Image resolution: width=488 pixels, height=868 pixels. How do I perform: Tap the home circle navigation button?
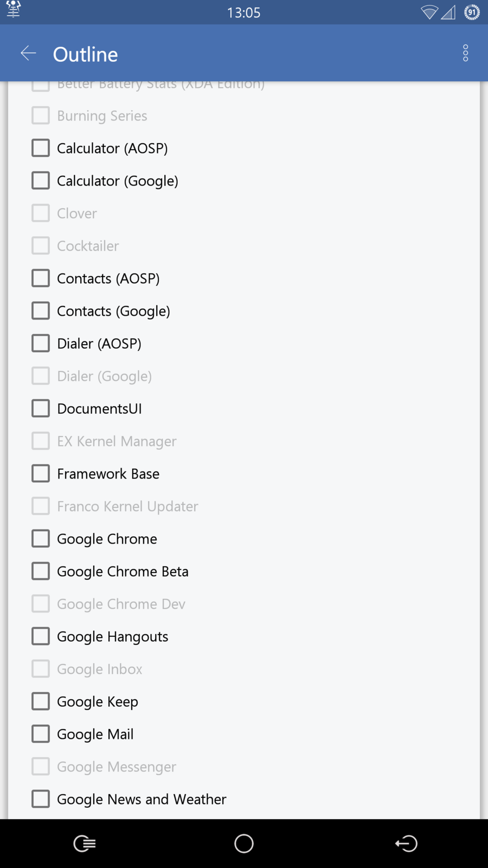(244, 844)
